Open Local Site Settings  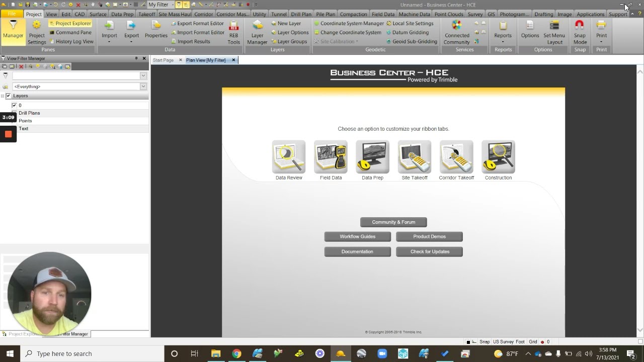410,23
